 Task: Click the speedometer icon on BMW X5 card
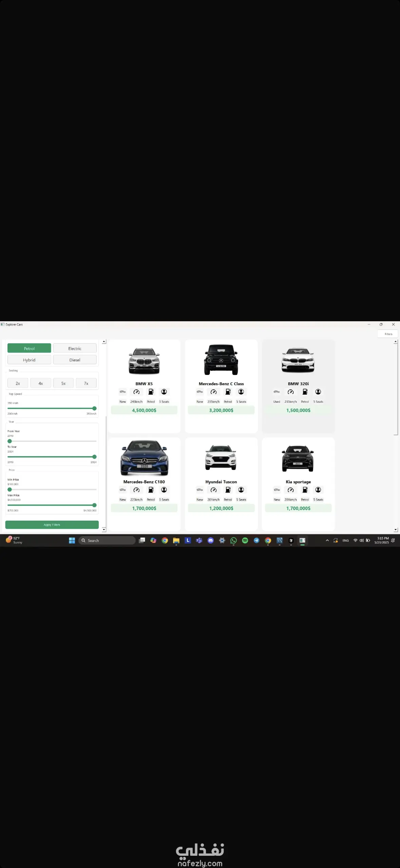pos(136,392)
